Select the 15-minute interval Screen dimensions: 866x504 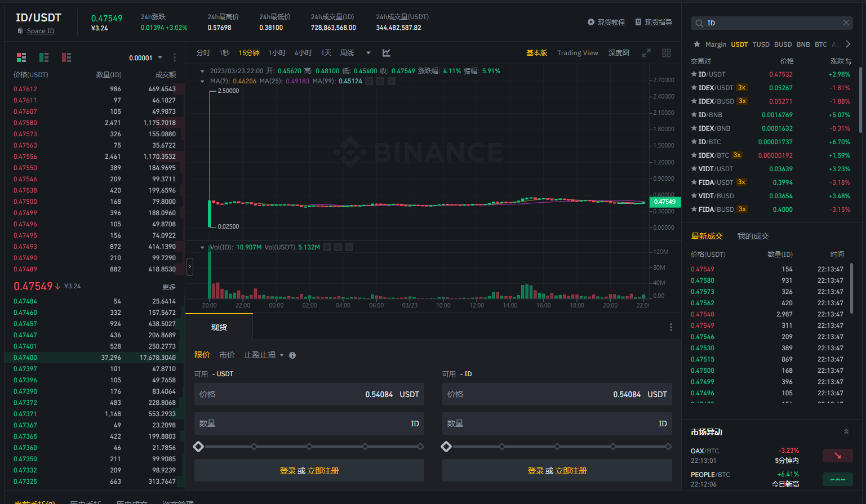click(249, 53)
